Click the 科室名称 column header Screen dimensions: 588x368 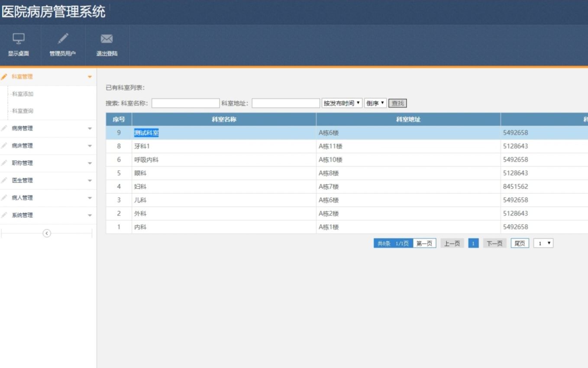click(224, 120)
